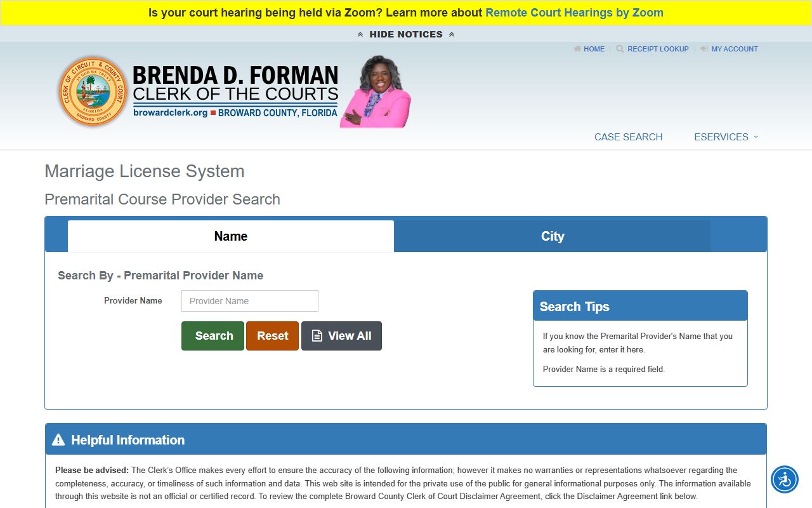Click the Premarital Course Provider Search heading
This screenshot has width=812, height=508.
(x=162, y=199)
